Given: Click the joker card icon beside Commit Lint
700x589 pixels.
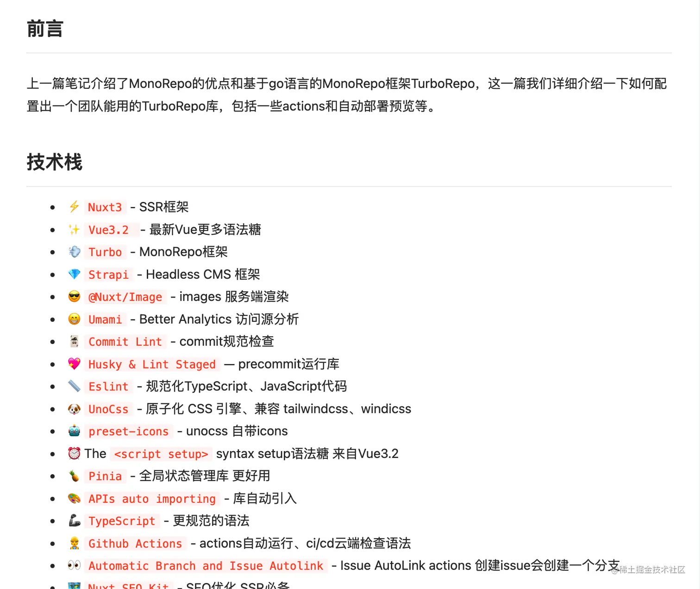Looking at the screenshot, I should 74,341.
